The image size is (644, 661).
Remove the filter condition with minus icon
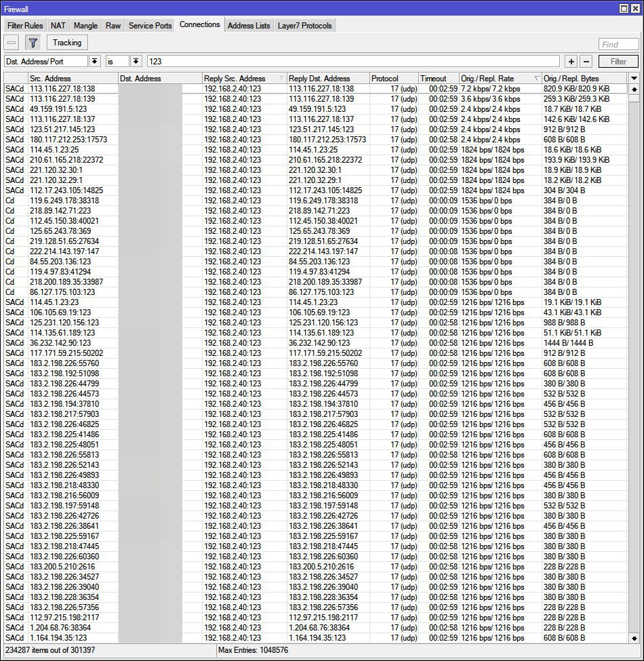pos(586,61)
